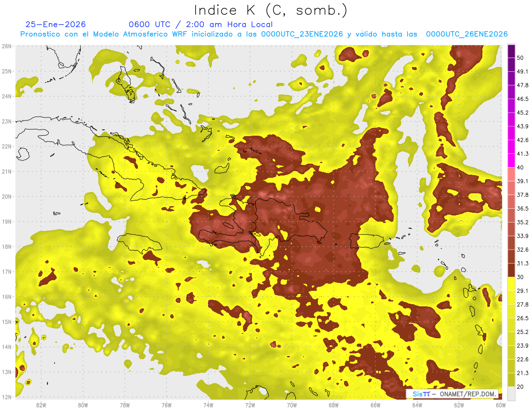Click the color bar value '36.5'
This screenshot has height=411, width=532.
[523, 208]
